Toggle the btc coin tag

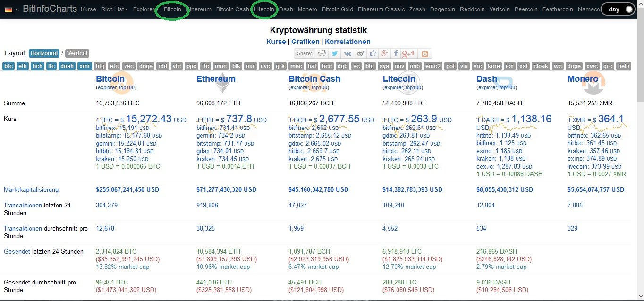point(8,66)
